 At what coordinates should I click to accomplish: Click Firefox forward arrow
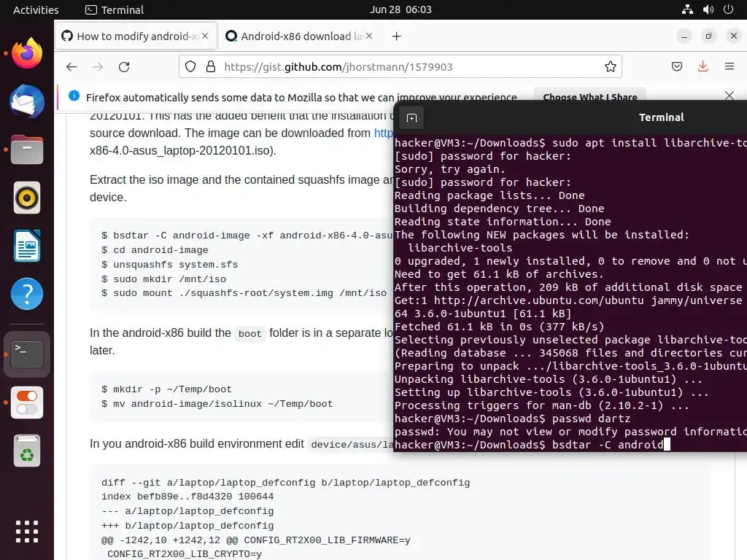[x=98, y=66]
